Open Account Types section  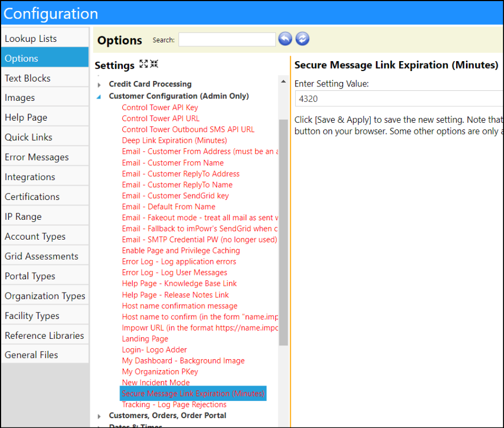pos(45,236)
